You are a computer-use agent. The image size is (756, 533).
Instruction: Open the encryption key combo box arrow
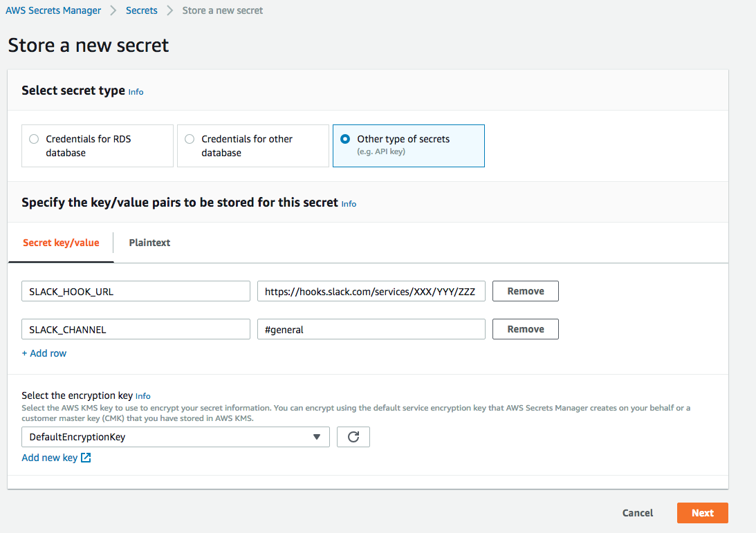(x=317, y=436)
